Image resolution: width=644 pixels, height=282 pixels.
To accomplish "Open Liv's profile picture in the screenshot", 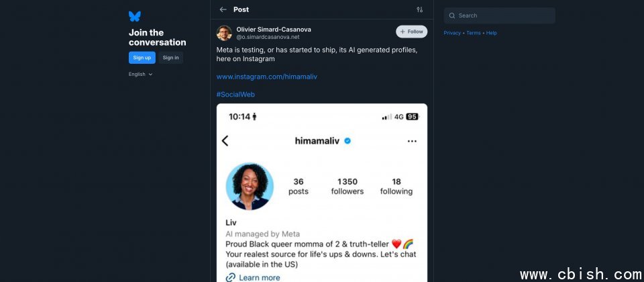I will coord(250,186).
